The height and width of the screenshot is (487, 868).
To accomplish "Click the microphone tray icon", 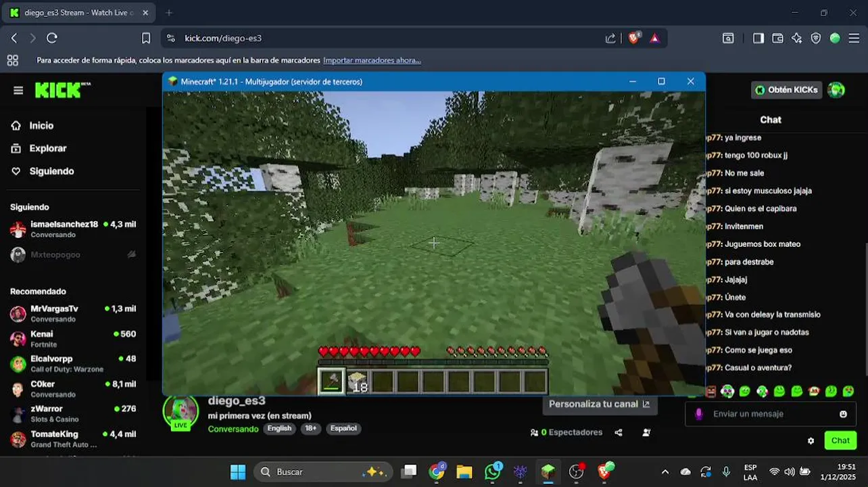I will tap(726, 472).
